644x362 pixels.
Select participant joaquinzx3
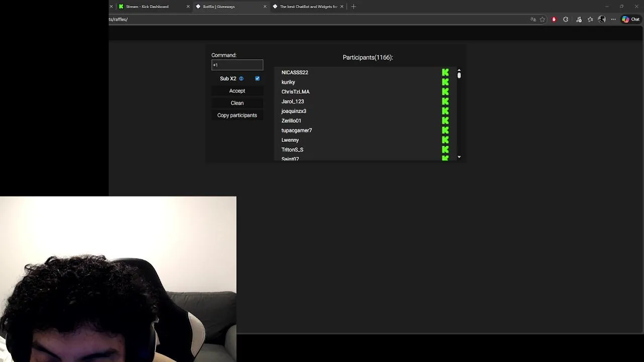click(294, 111)
